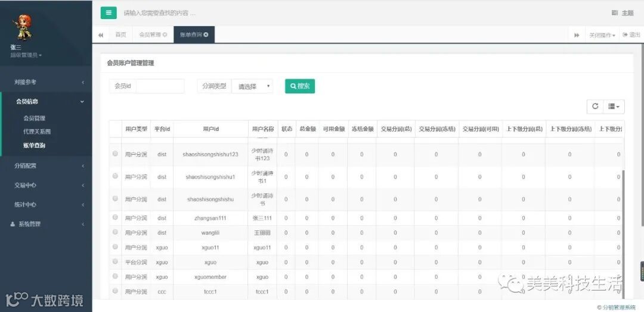Click the 分销管理系统 footer link
The height and width of the screenshot is (312, 644).
(x=619, y=307)
